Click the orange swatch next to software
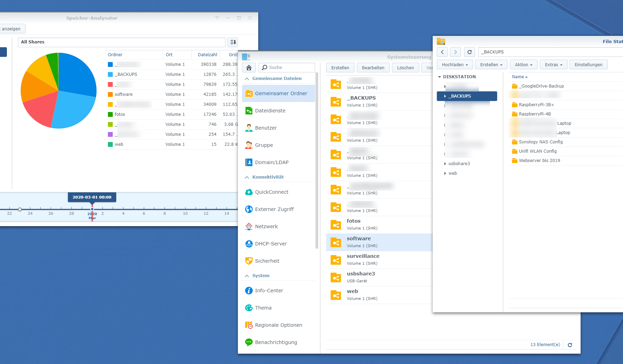623x364 pixels. tap(110, 94)
